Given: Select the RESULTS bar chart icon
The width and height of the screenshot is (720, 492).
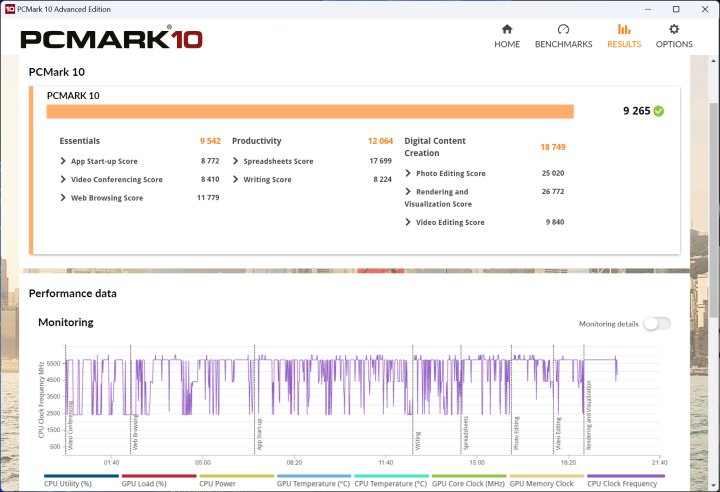Looking at the screenshot, I should pyautogui.click(x=624, y=29).
